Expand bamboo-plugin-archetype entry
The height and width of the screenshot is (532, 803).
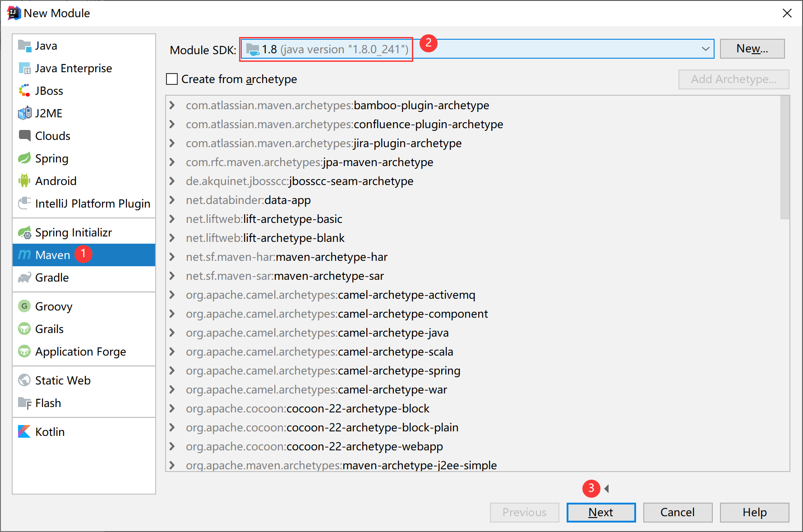point(172,105)
